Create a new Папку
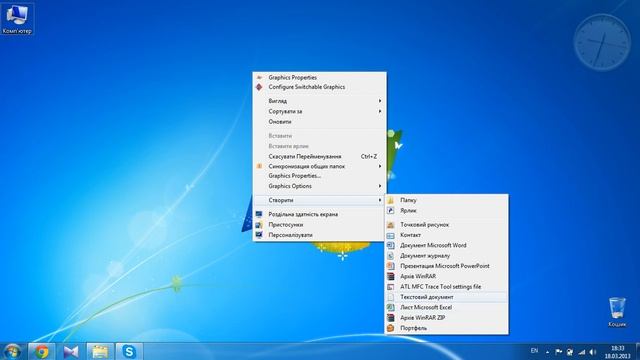 (x=447, y=200)
